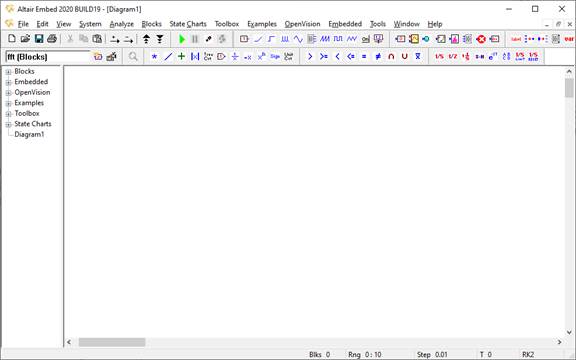
Task: Insert the sawtooth wave block icon
Action: pos(325,39)
